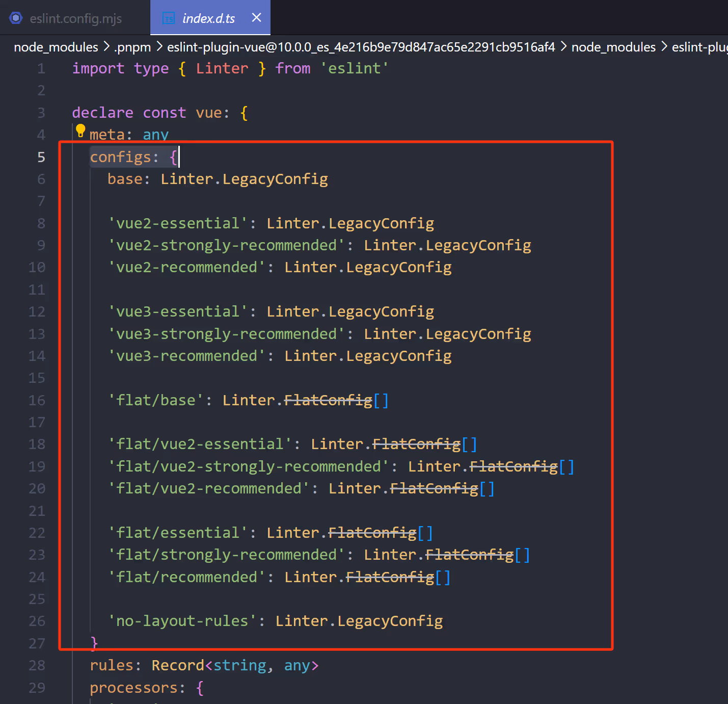Click the 'vue3-essential' key
Viewport: 728px width, 704px height.
[x=178, y=312]
